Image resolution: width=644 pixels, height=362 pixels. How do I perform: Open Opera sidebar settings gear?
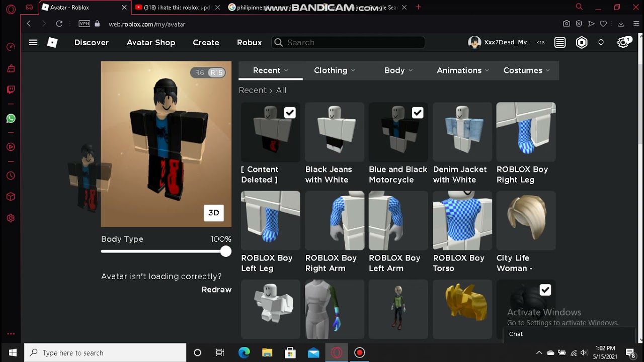(x=11, y=218)
